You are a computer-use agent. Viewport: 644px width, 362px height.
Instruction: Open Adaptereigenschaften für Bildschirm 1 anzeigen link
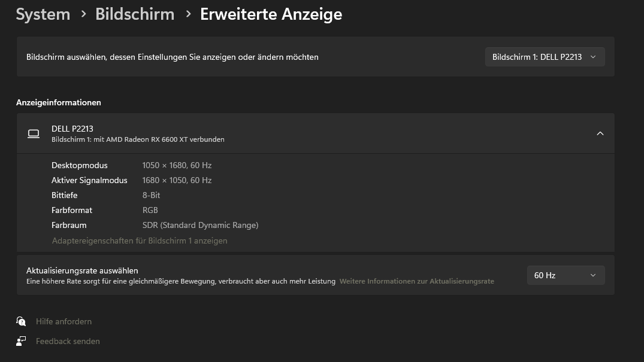140,241
